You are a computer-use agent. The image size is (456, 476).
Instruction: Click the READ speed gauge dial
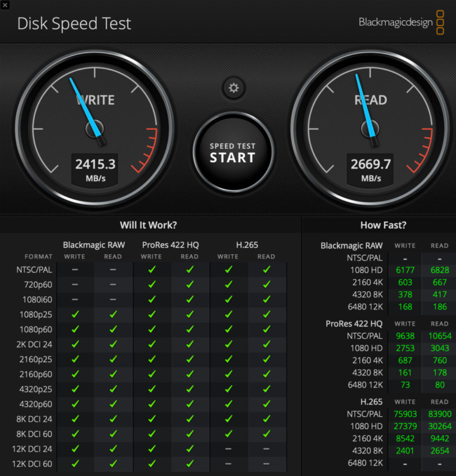pos(370,129)
